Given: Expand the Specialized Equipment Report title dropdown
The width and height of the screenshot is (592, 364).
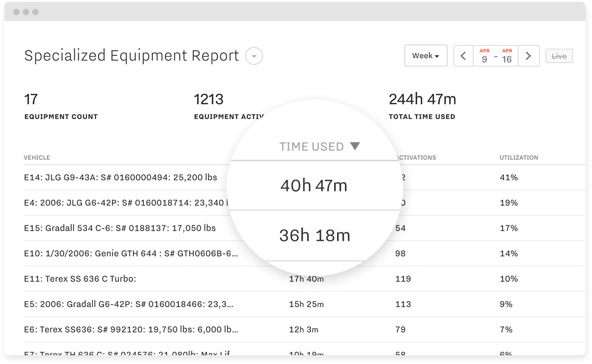Looking at the screenshot, I should (x=253, y=56).
